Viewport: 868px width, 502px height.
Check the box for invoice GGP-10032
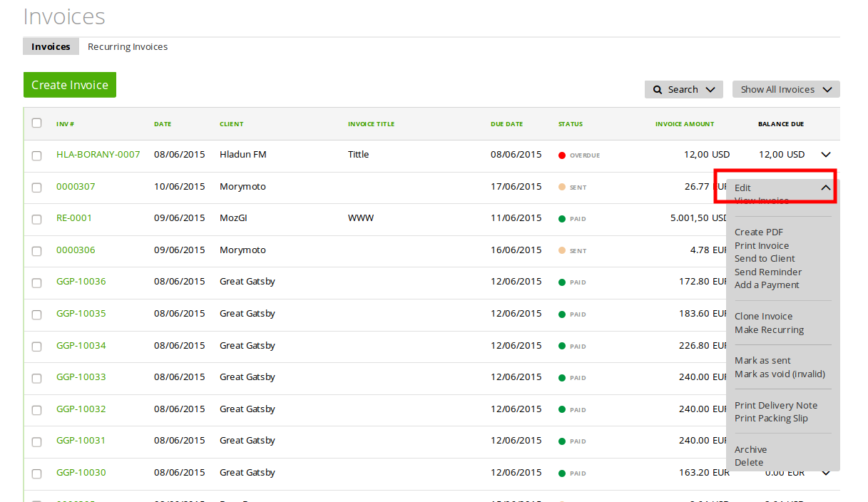pos(36,410)
